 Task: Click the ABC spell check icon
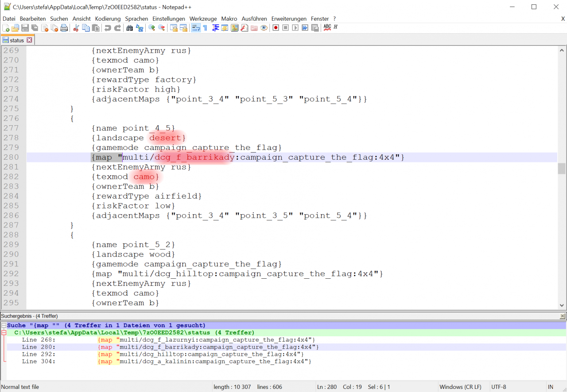tap(327, 27)
